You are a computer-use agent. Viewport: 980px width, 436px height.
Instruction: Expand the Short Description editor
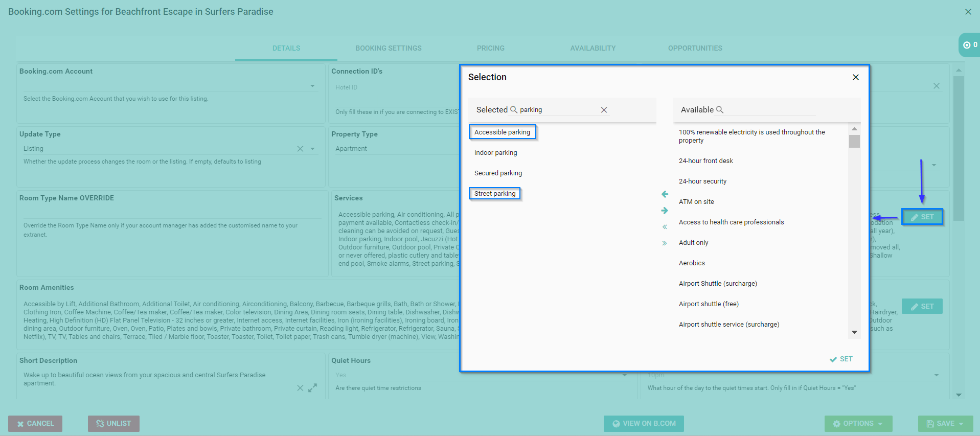312,388
